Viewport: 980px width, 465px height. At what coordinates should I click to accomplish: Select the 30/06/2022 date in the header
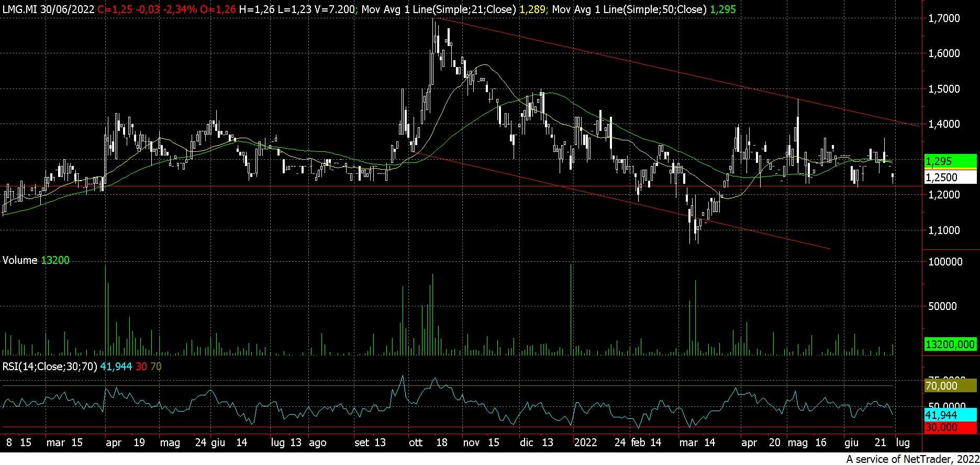67,9
